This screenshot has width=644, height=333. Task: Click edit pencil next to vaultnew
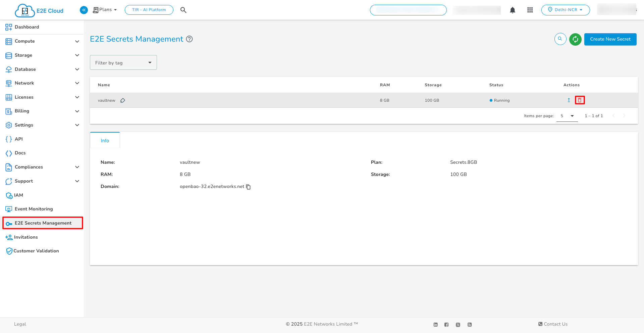123,100
